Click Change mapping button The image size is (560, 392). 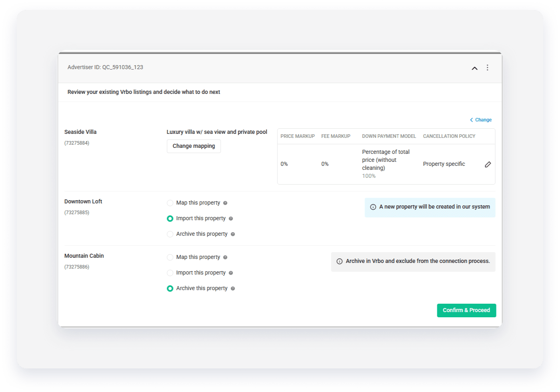pos(194,146)
